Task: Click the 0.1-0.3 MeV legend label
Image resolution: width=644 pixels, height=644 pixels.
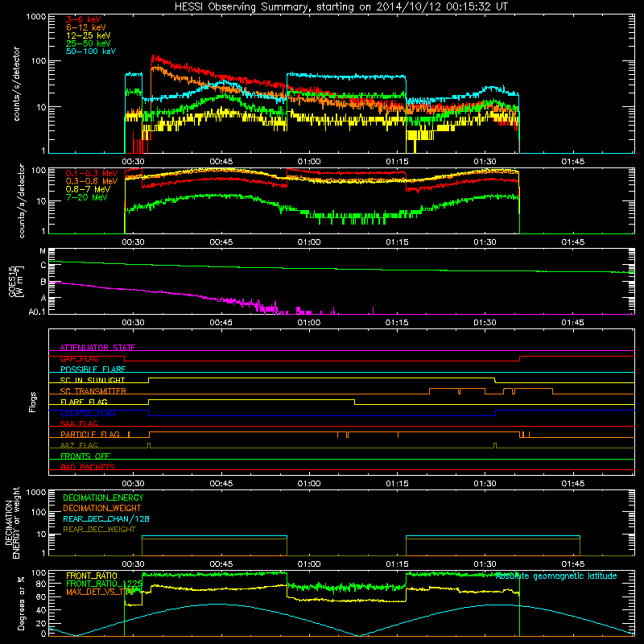Action: (92, 173)
